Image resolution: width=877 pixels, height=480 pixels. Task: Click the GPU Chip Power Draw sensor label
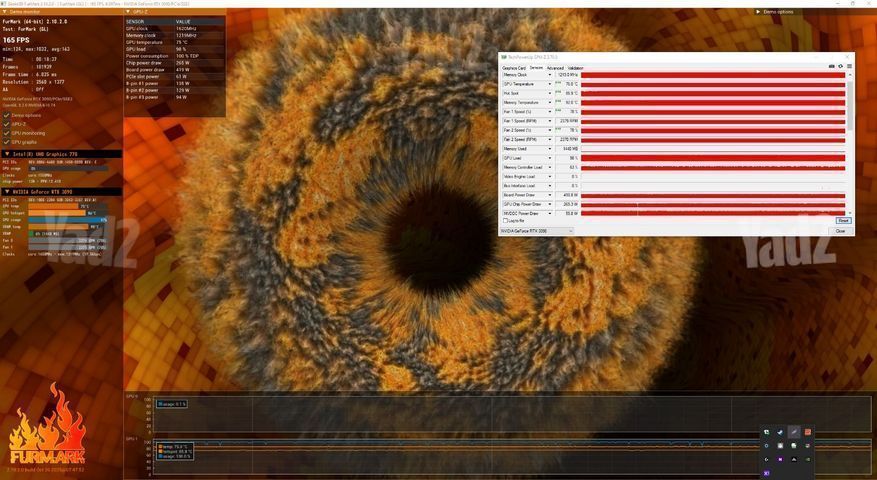pyautogui.click(x=522, y=204)
